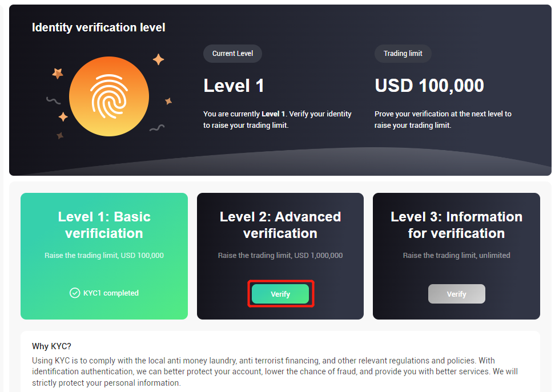Click the orange fingerprint icon
The width and height of the screenshot is (555, 392).
pos(109,96)
